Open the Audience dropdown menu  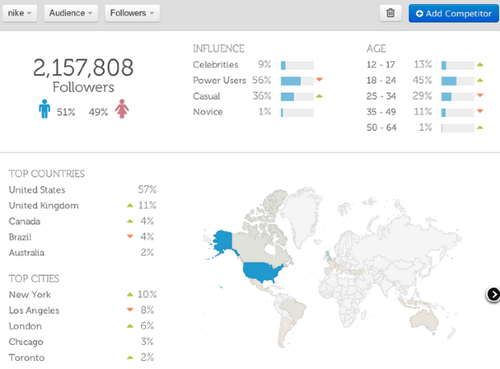point(71,13)
